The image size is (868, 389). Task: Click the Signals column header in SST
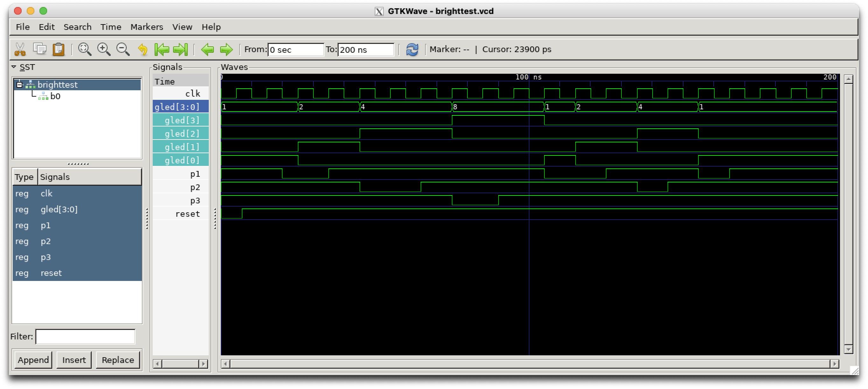[90, 177]
